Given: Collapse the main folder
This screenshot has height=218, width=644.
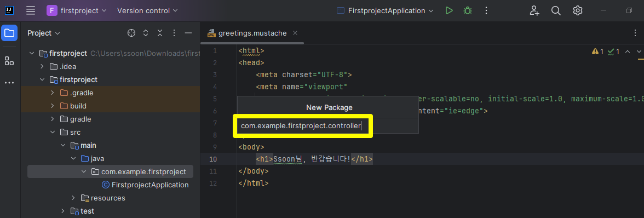Looking at the screenshot, I should (62, 145).
